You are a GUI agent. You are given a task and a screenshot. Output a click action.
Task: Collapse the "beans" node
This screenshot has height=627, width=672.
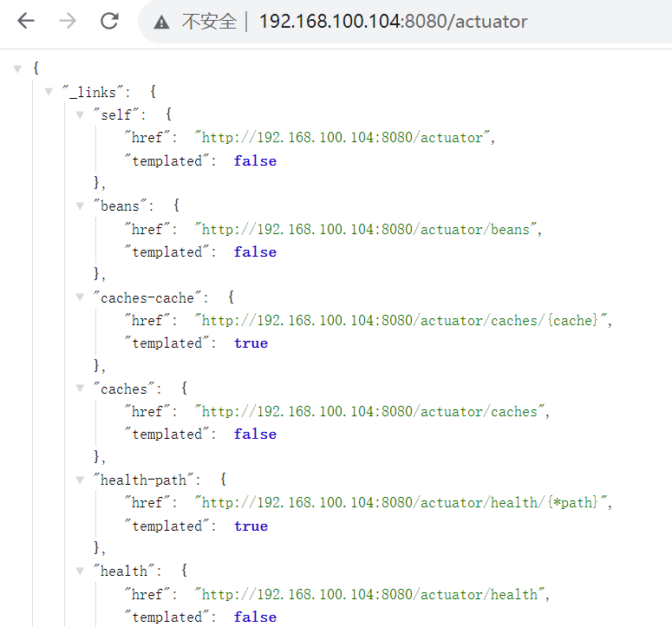click(80, 206)
